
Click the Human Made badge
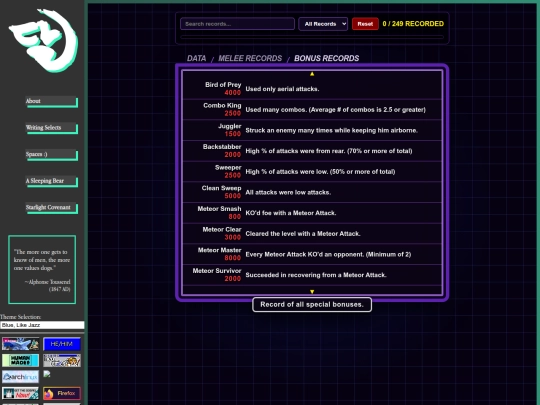(x=20, y=360)
